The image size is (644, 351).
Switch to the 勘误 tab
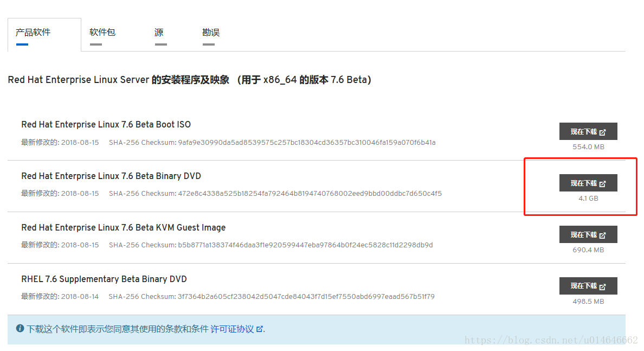[211, 33]
